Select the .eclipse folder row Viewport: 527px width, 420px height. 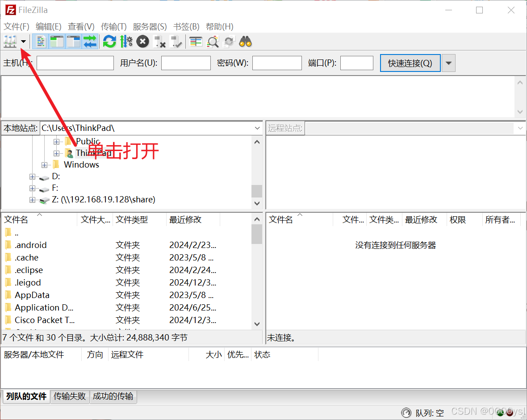click(126, 270)
